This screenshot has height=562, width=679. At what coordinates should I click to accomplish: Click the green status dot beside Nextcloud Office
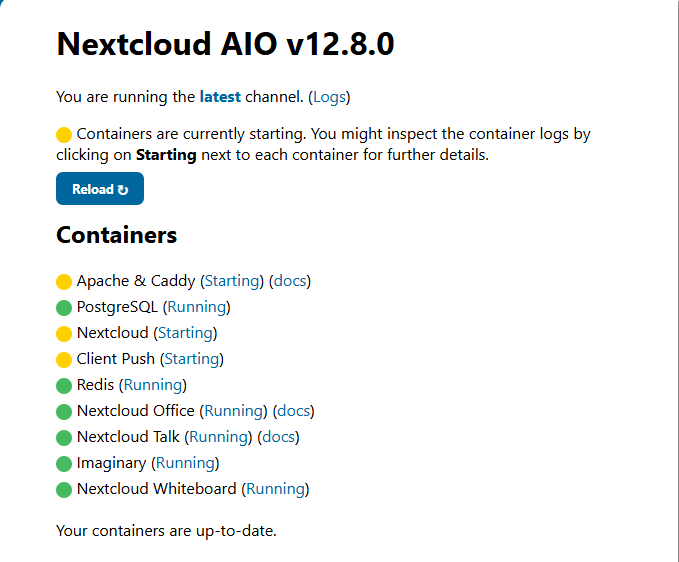click(x=65, y=412)
